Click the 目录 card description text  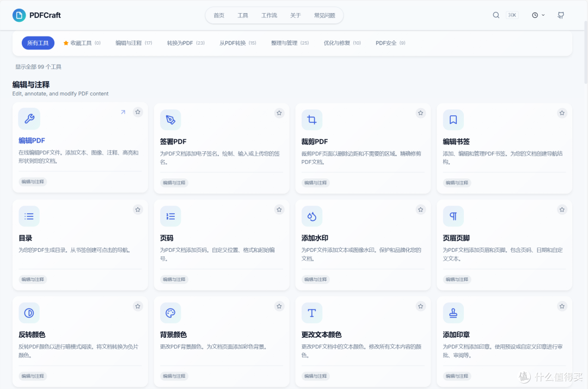tap(74, 250)
